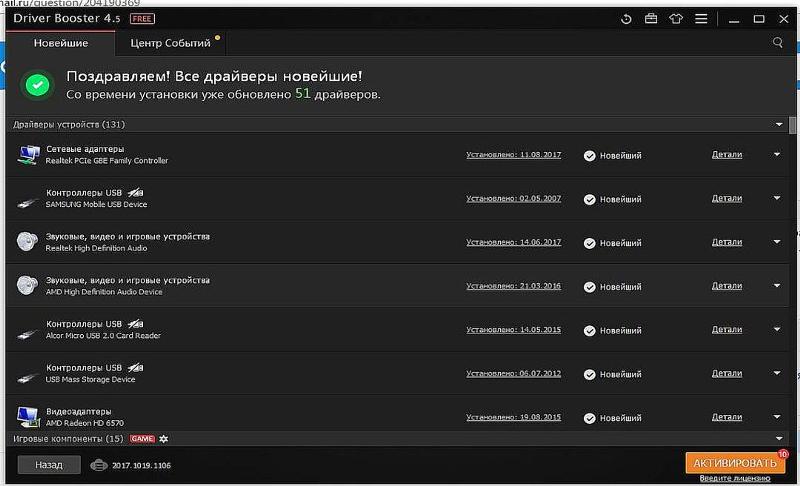The image size is (800, 486).
Task: Click install date 02.05.2007 link
Action: (513, 198)
